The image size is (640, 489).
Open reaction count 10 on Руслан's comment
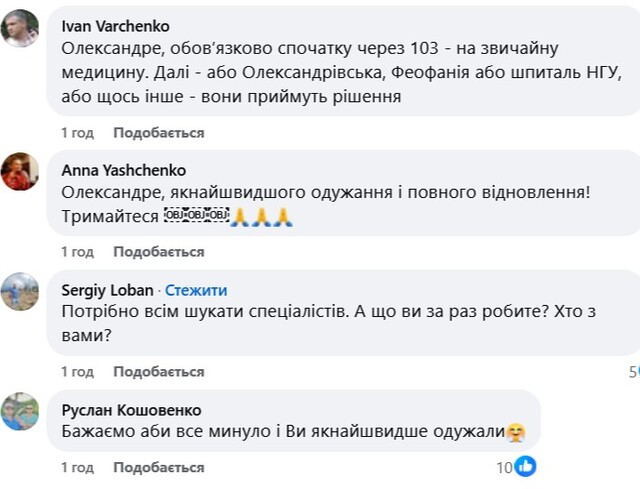click(505, 467)
